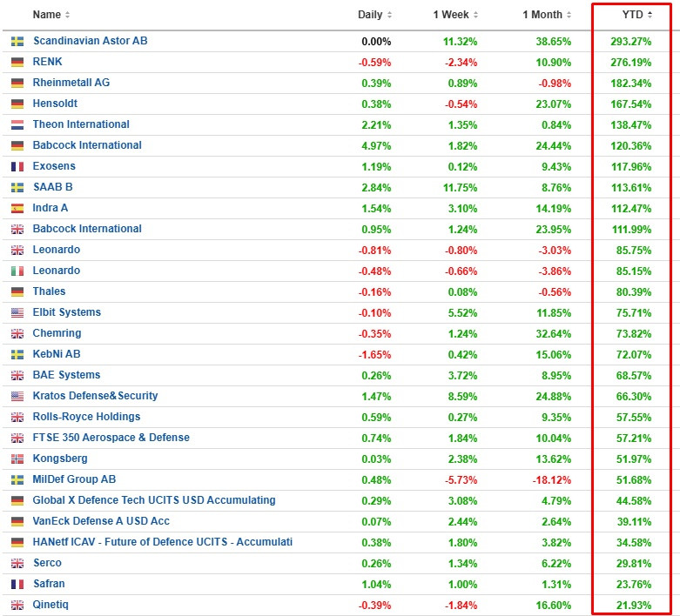Select Daily value 4.97%
The image size is (680, 616).
coord(376,146)
